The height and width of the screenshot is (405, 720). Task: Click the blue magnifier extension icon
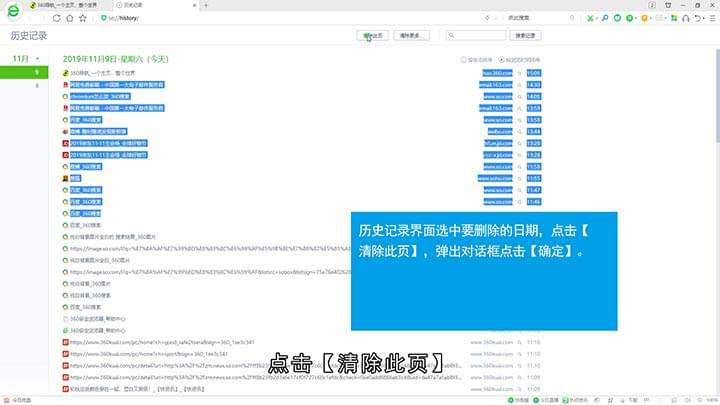[x=605, y=18]
